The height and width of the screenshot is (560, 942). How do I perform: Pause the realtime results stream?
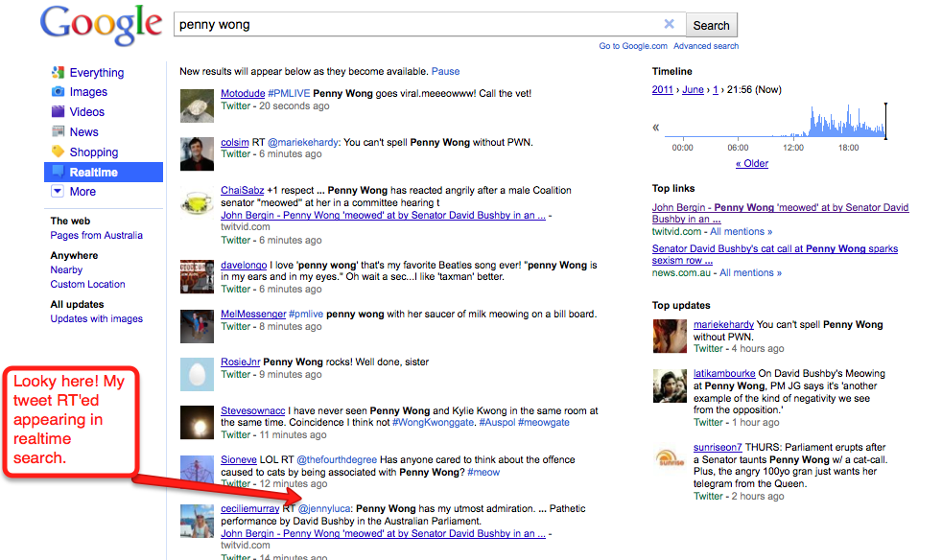pyautogui.click(x=445, y=71)
